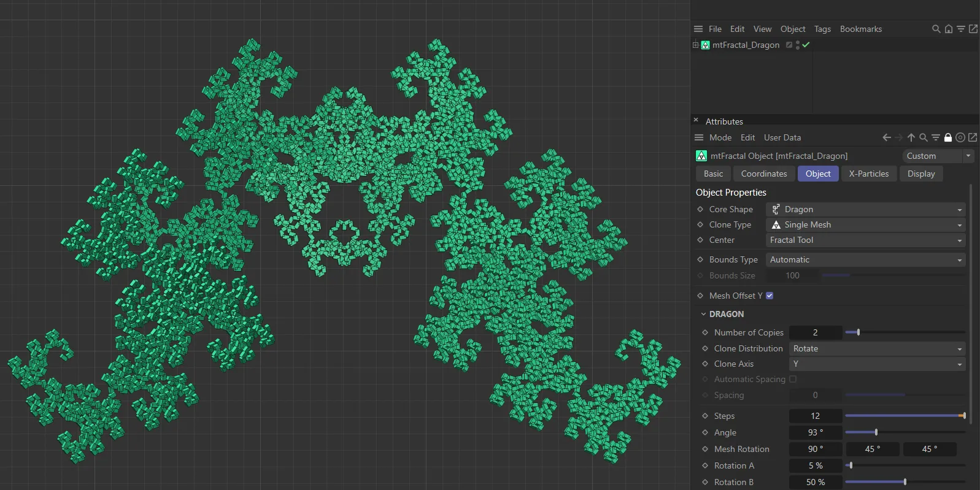Go back with the Attributes left arrow

point(887,137)
